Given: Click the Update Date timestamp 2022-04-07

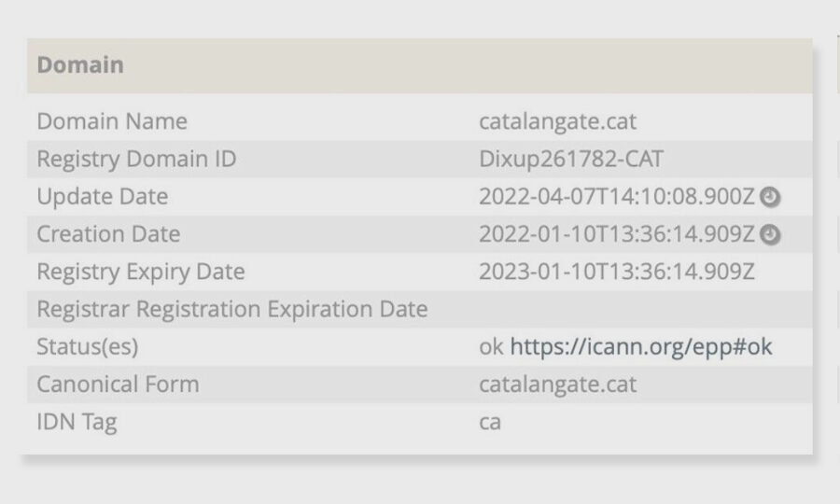Looking at the screenshot, I should coord(616,197).
